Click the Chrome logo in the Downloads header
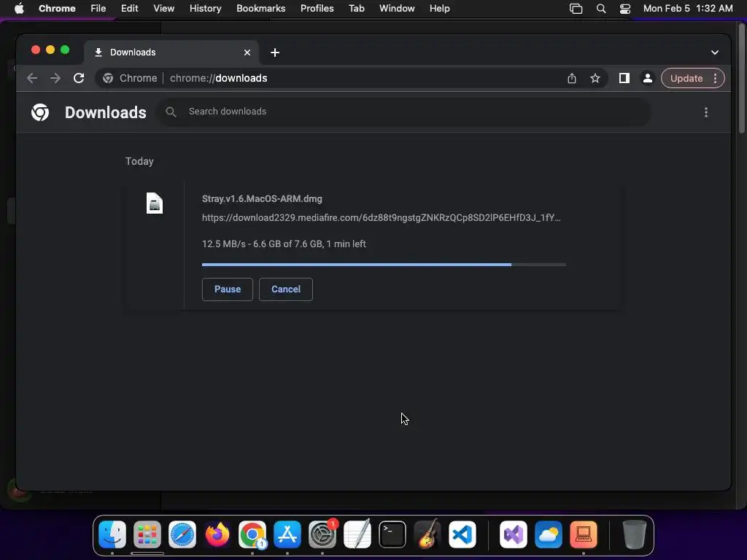This screenshot has width=747, height=560. click(40, 112)
